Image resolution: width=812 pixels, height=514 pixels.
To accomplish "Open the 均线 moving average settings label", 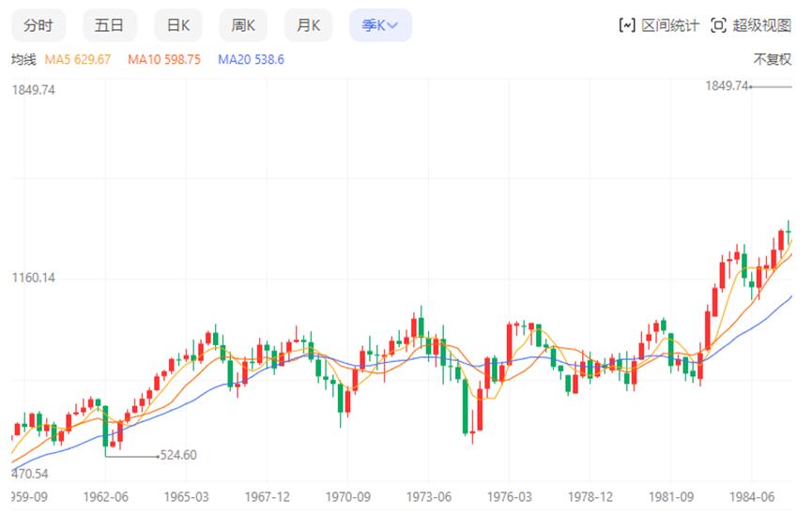I will tap(23, 59).
